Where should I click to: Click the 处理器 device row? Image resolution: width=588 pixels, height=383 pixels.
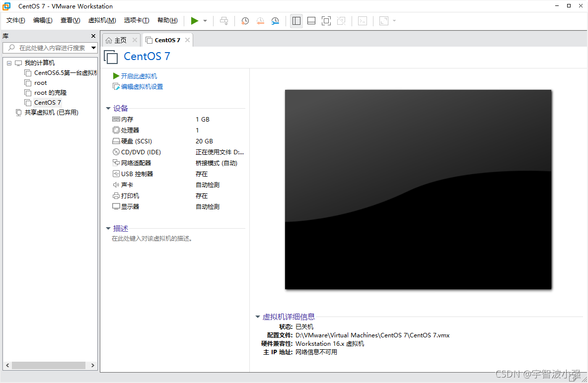coord(178,130)
